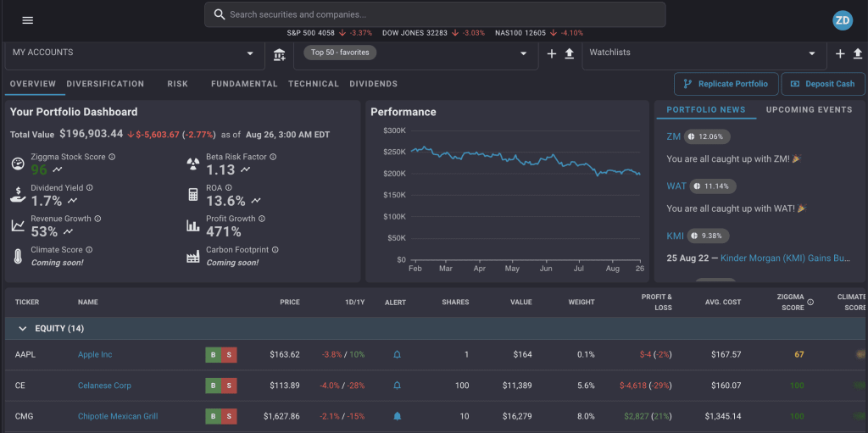Click the add bank account icon
Image resolution: width=868 pixels, height=433 pixels.
280,54
